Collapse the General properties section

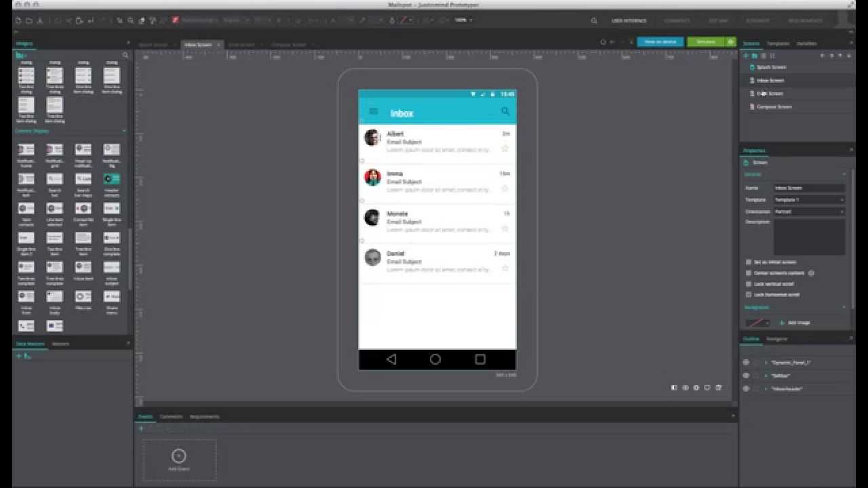click(844, 175)
